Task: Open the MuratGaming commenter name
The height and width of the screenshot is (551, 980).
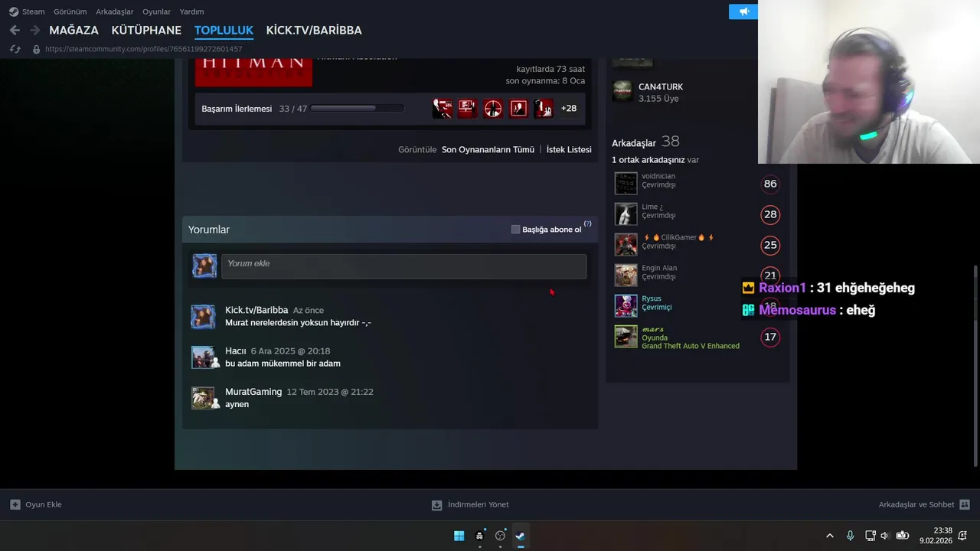Action: pos(253,392)
